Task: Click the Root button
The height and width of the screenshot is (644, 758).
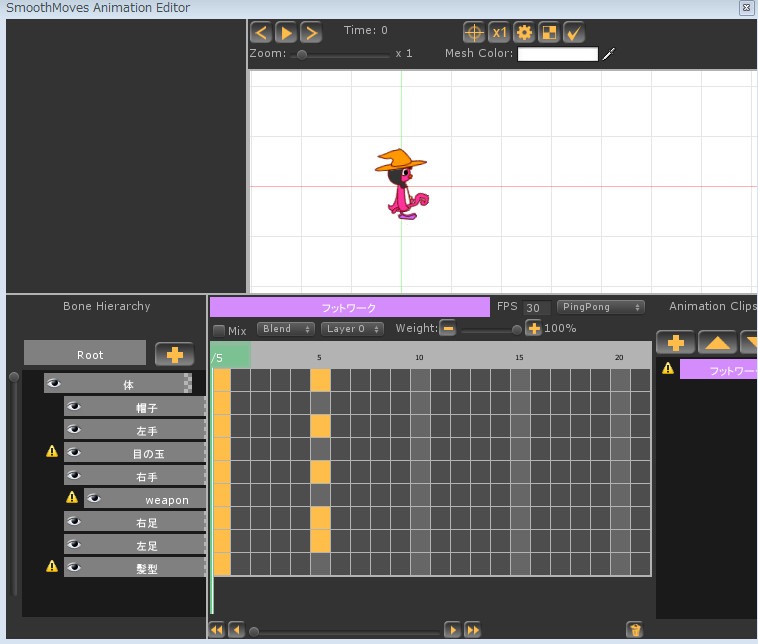Action: (90, 354)
